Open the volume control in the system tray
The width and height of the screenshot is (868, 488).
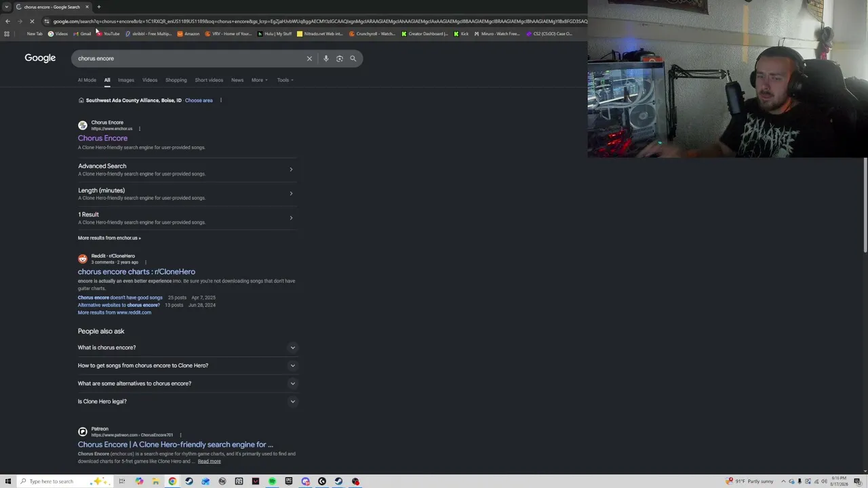coord(824,481)
